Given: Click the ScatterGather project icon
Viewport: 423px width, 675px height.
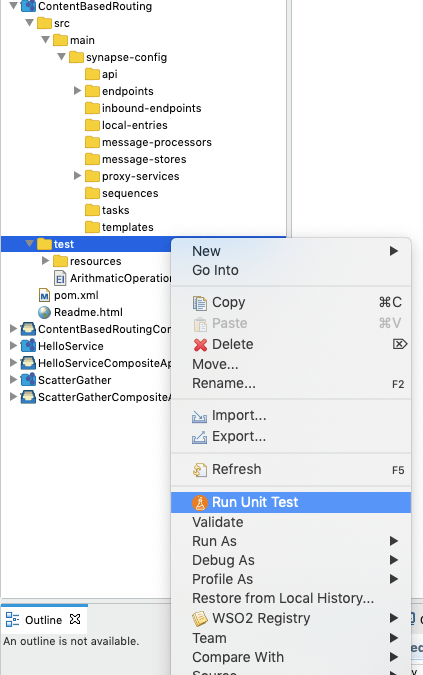Looking at the screenshot, I should coord(28,380).
